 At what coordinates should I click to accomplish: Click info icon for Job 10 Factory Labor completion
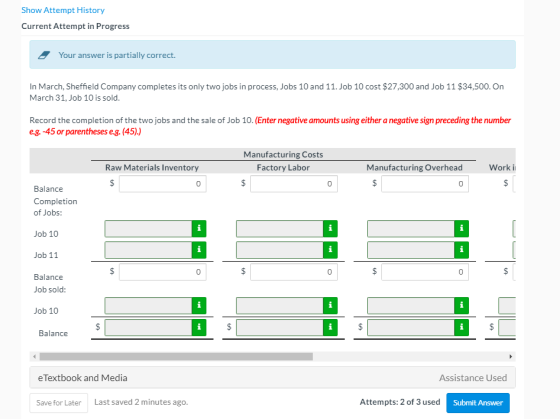pyautogui.click(x=330, y=229)
